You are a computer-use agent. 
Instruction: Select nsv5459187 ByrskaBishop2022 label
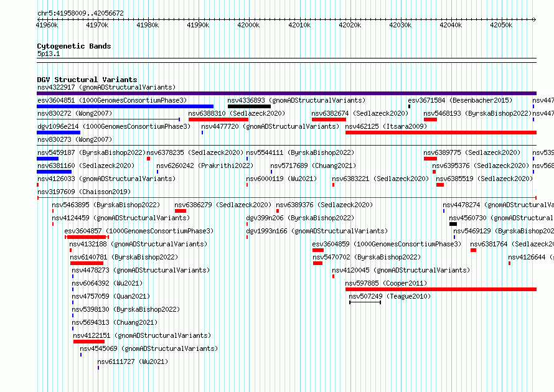tap(91, 152)
